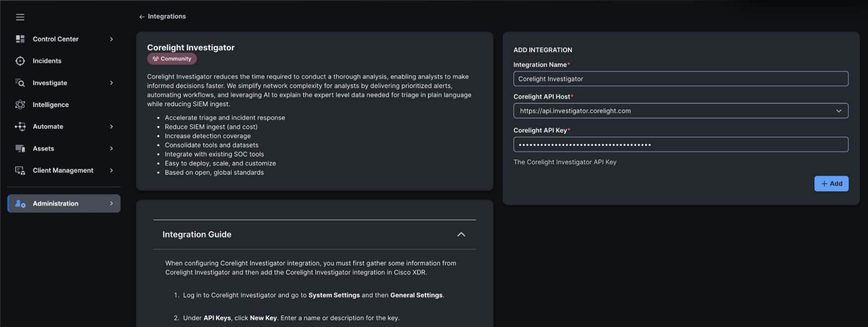This screenshot has width=868, height=327.
Task: Open the Intelligence menu item
Action: click(50, 105)
